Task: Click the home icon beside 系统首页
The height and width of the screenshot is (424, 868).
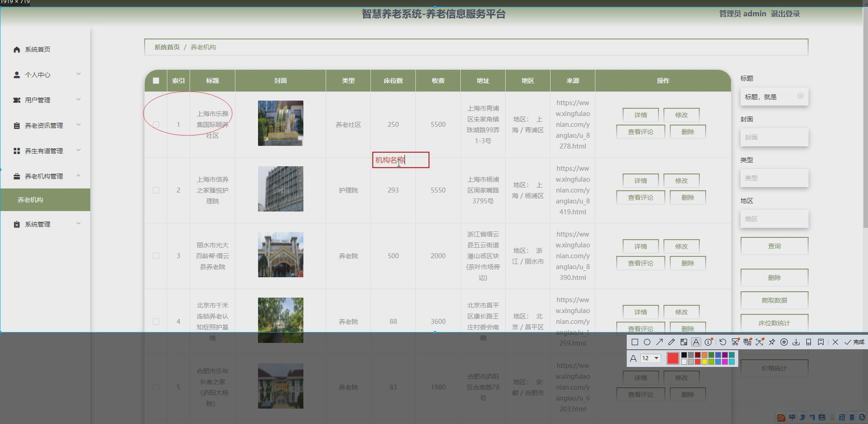Action: (x=17, y=49)
